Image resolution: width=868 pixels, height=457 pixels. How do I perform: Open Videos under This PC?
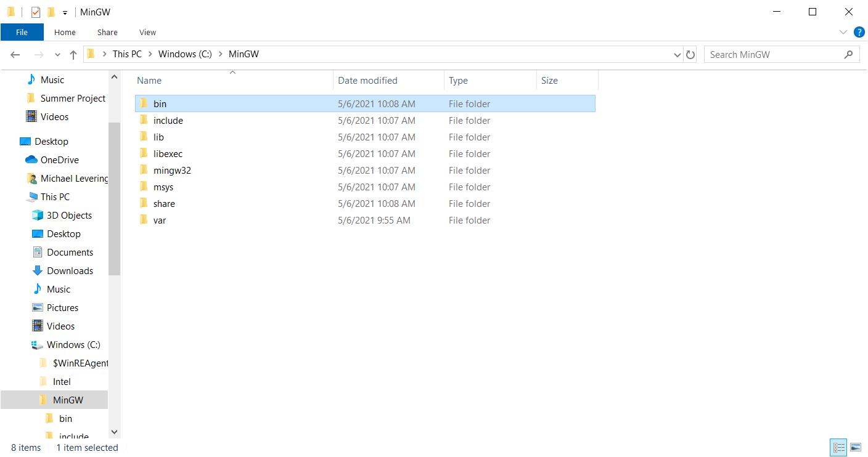click(60, 326)
